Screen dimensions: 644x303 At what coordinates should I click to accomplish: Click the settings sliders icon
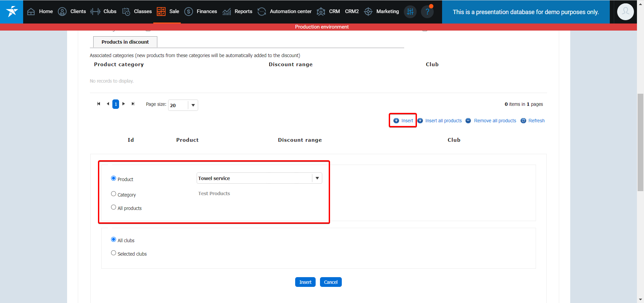click(410, 12)
